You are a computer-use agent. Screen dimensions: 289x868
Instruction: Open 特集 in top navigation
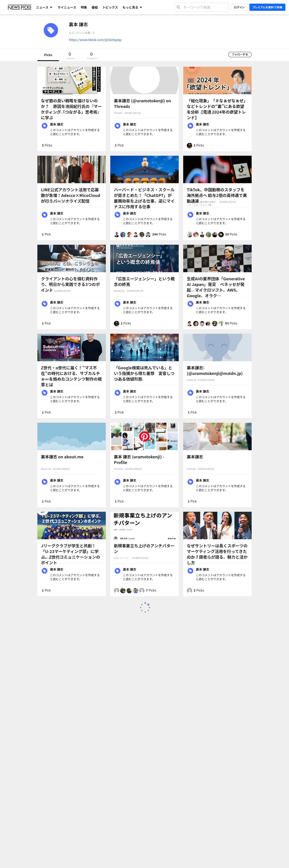[x=84, y=7]
